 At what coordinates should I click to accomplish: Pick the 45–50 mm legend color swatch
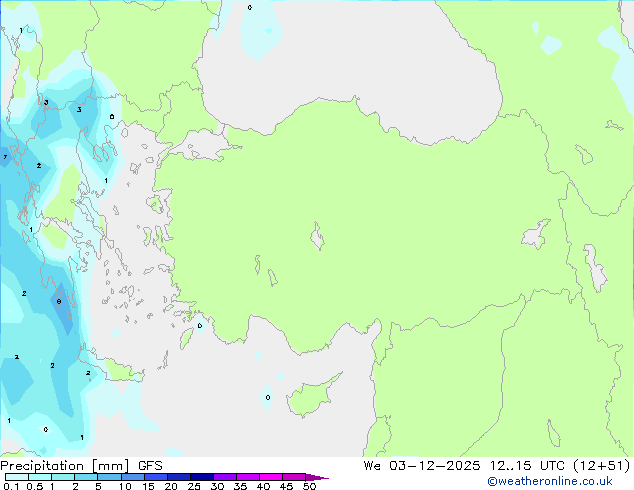click(x=294, y=477)
